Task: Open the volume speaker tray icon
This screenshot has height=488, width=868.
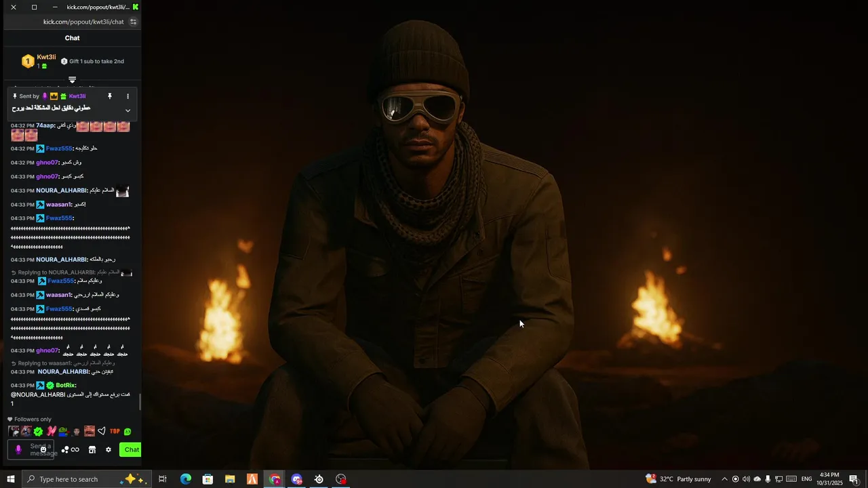Action: tap(746, 479)
